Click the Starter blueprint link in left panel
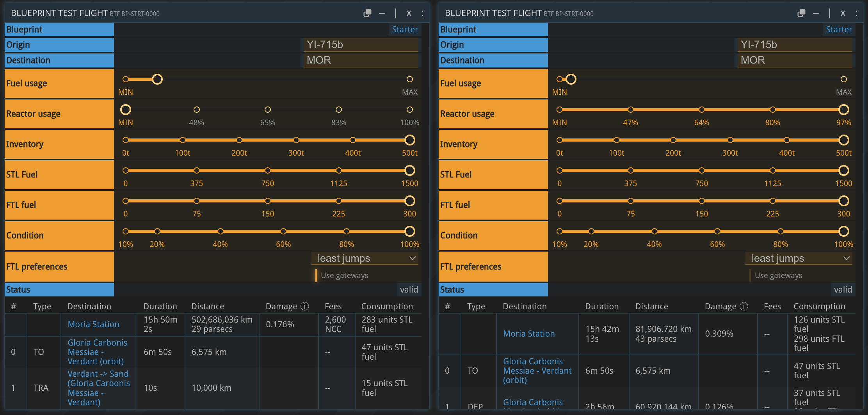868x415 pixels. coord(405,30)
